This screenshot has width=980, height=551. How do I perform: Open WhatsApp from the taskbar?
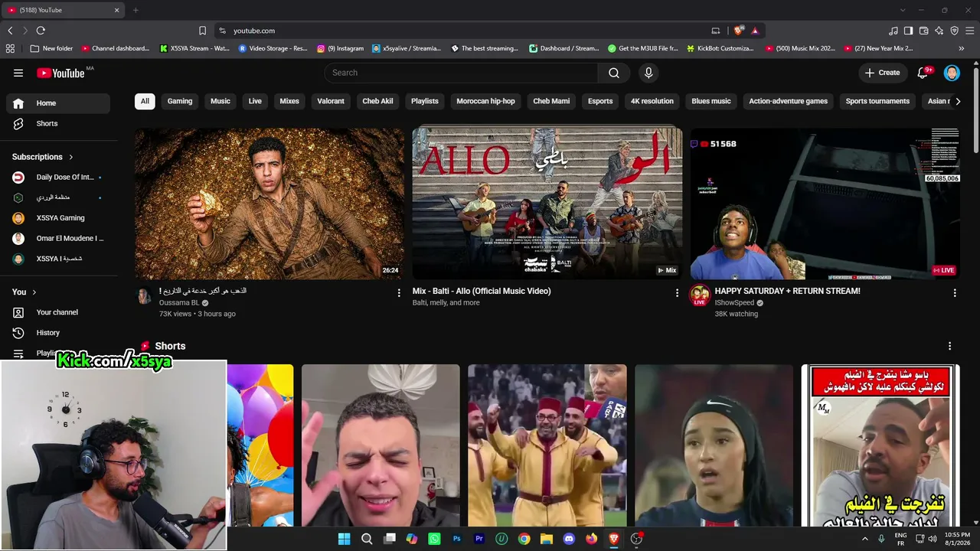click(x=434, y=539)
